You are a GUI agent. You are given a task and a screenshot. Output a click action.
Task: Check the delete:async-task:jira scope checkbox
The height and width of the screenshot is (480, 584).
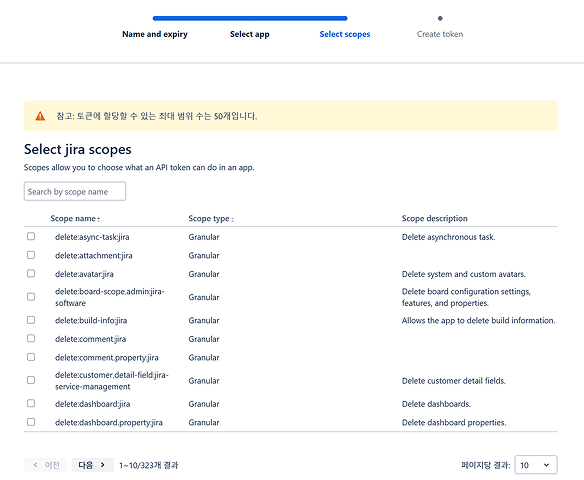coord(31,236)
